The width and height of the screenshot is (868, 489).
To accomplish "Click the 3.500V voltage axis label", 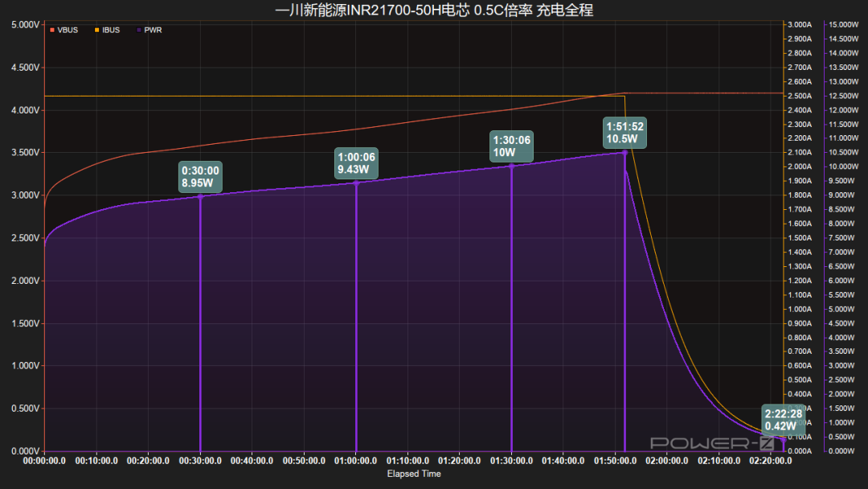I will pos(26,153).
